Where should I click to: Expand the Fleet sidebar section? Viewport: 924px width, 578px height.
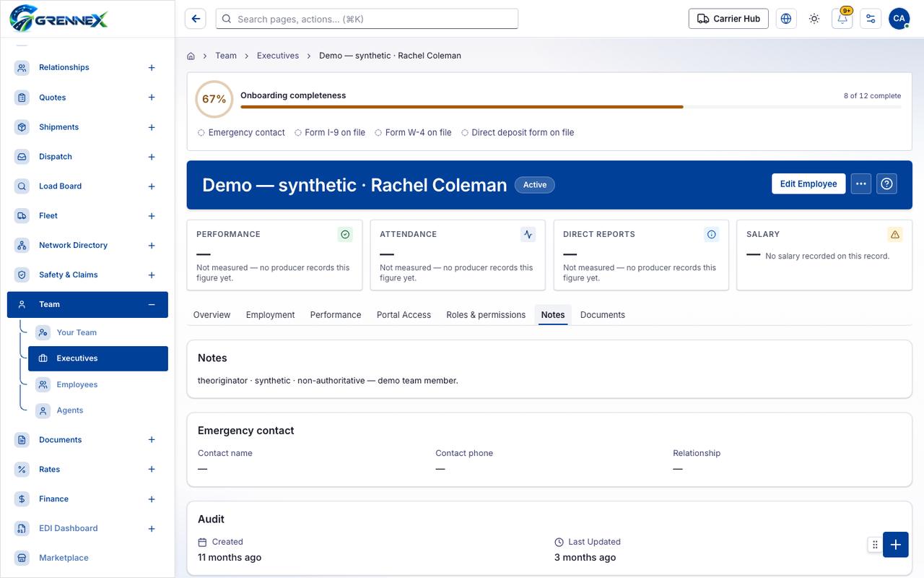click(x=152, y=216)
